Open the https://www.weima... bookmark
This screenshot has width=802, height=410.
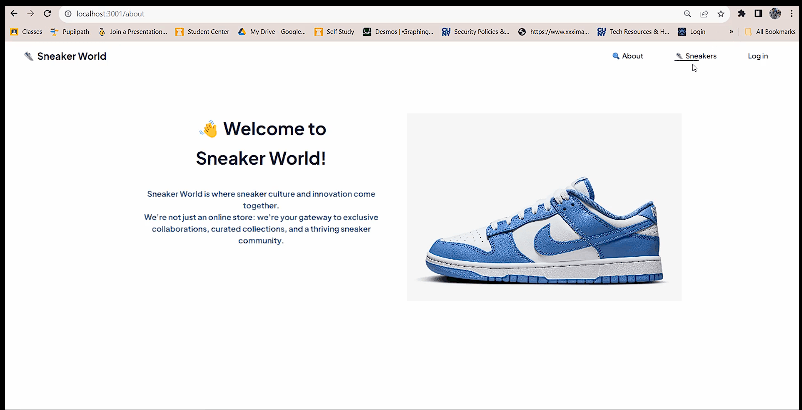[554, 32]
